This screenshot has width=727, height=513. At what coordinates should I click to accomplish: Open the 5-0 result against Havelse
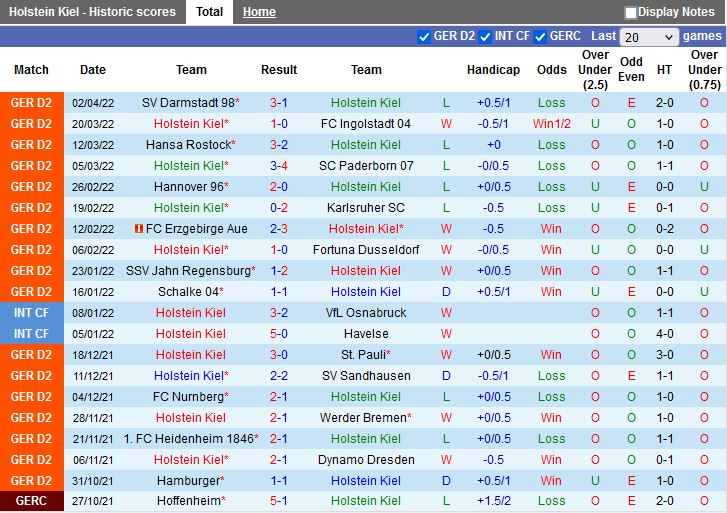tap(279, 334)
